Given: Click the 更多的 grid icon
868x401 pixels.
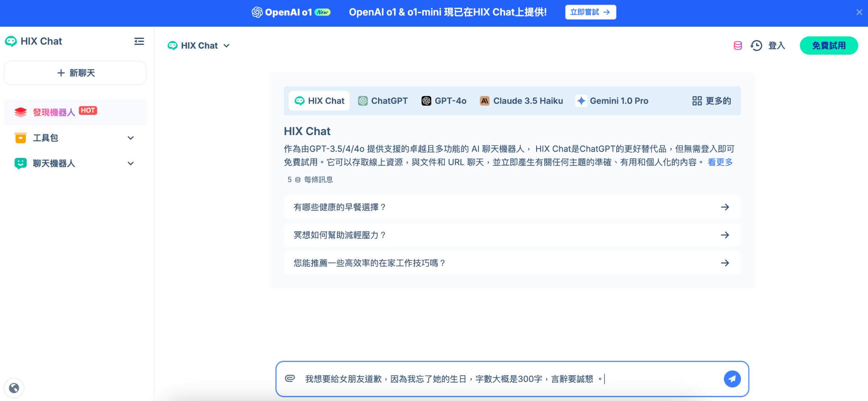Looking at the screenshot, I should [x=697, y=101].
